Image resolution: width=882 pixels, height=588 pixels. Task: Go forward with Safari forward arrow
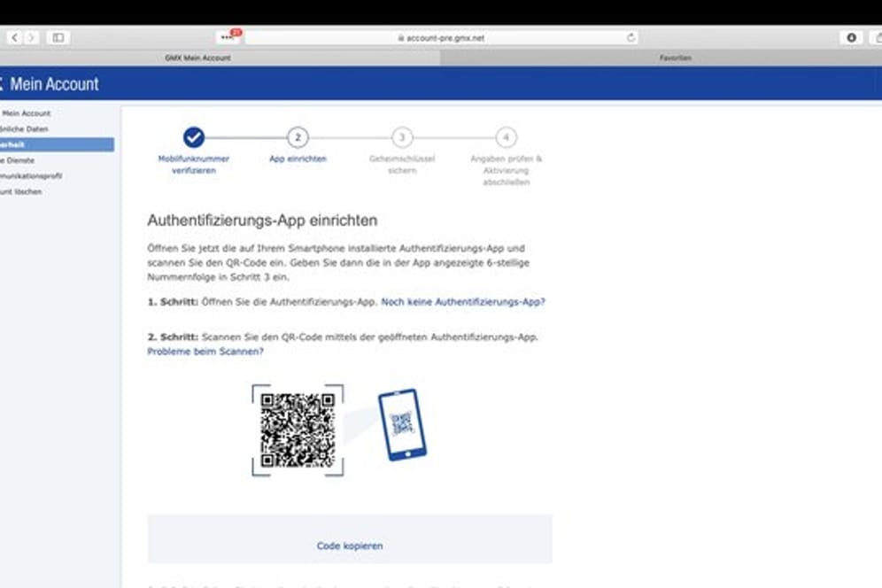coord(32,38)
